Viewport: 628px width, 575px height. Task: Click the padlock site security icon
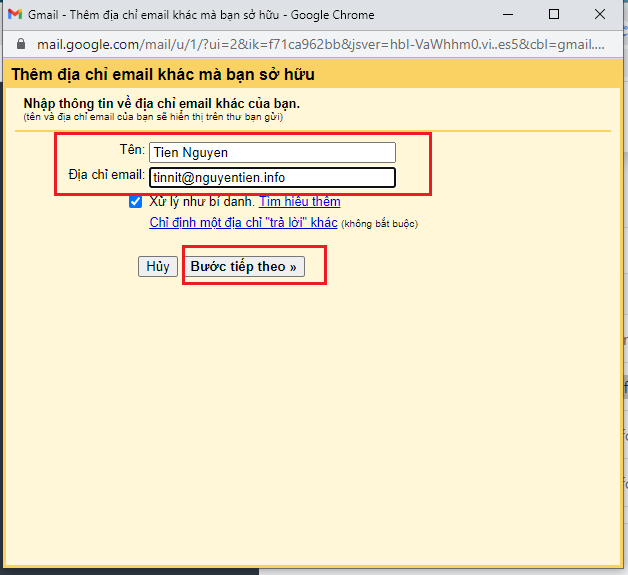click(x=21, y=44)
